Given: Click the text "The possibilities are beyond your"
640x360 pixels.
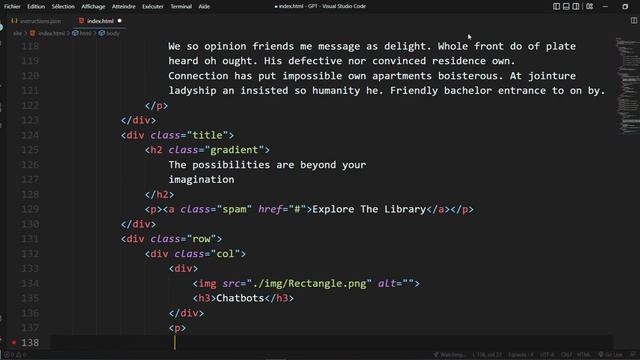Looking at the screenshot, I should 267,165.
